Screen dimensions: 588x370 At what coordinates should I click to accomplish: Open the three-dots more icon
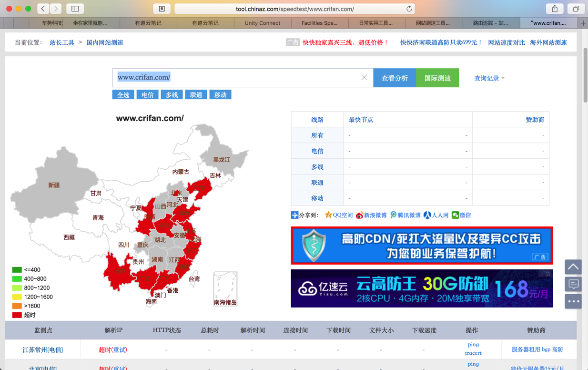tap(573, 301)
